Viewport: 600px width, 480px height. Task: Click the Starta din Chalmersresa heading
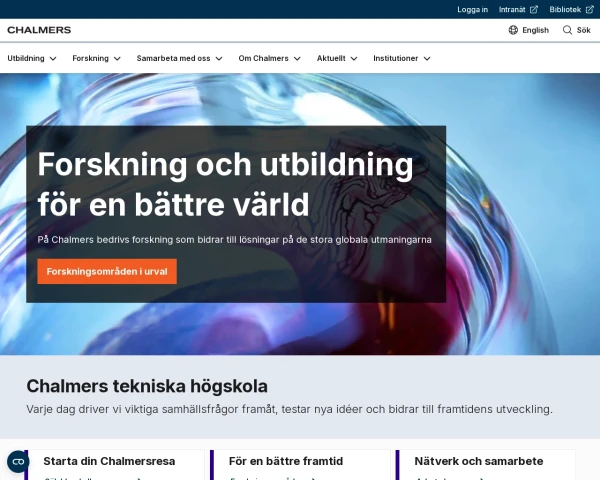(x=109, y=461)
